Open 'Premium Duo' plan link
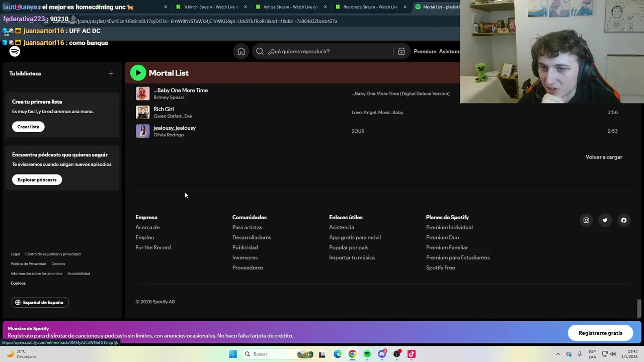Image resolution: width=644 pixels, height=362 pixels. click(442, 237)
